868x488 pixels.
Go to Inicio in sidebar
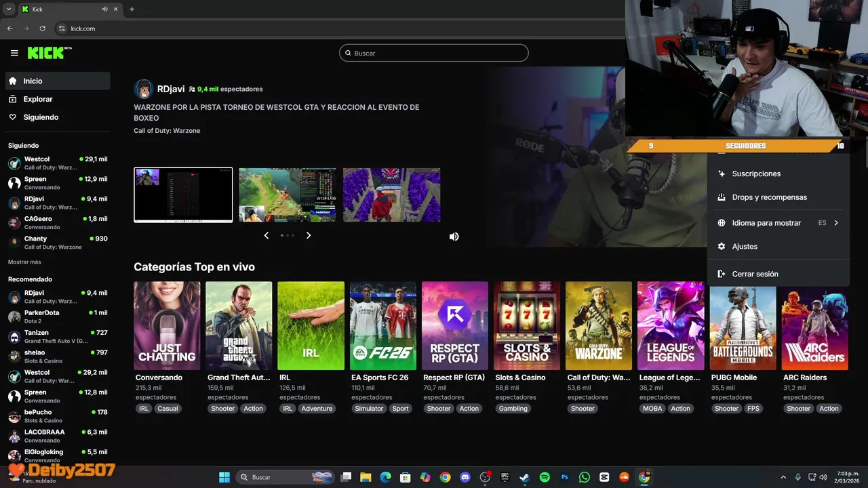[x=58, y=81]
